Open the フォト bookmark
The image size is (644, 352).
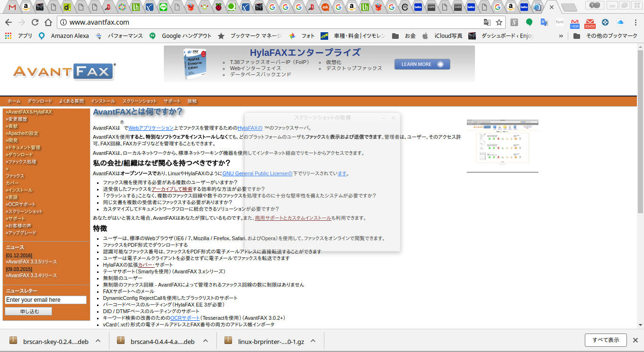[x=302, y=36]
